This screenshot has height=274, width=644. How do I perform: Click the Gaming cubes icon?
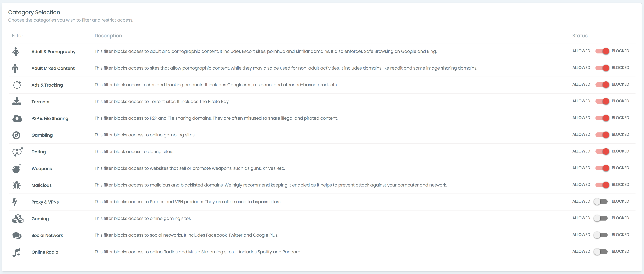point(18,219)
